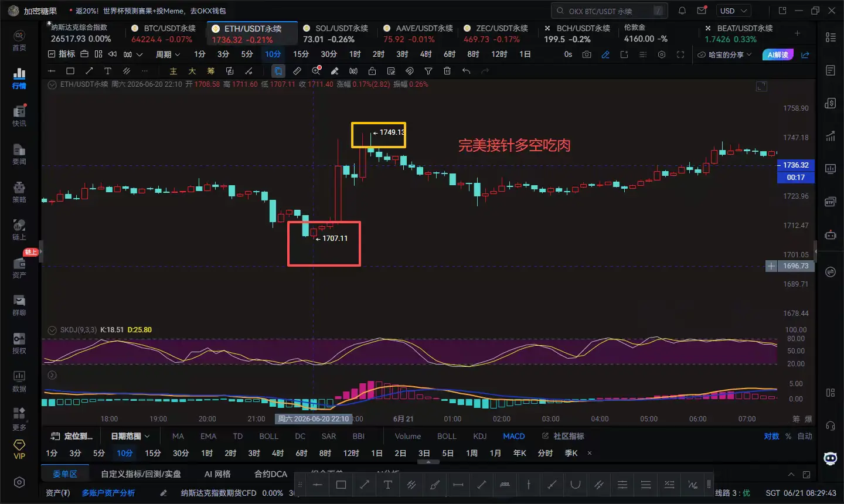Viewport: 844px width, 504px height.
Task: Select the rectangle drawing tool in toolbar
Action: [x=70, y=71]
